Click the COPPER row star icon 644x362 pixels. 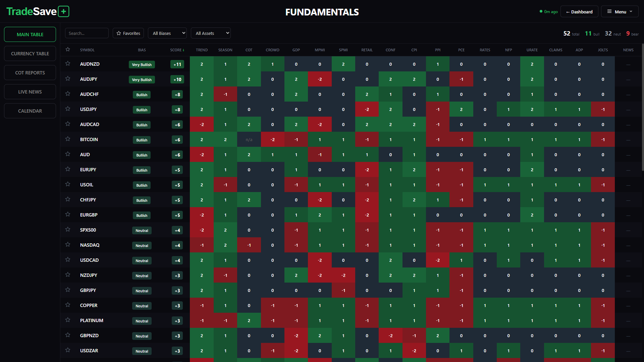(x=68, y=305)
